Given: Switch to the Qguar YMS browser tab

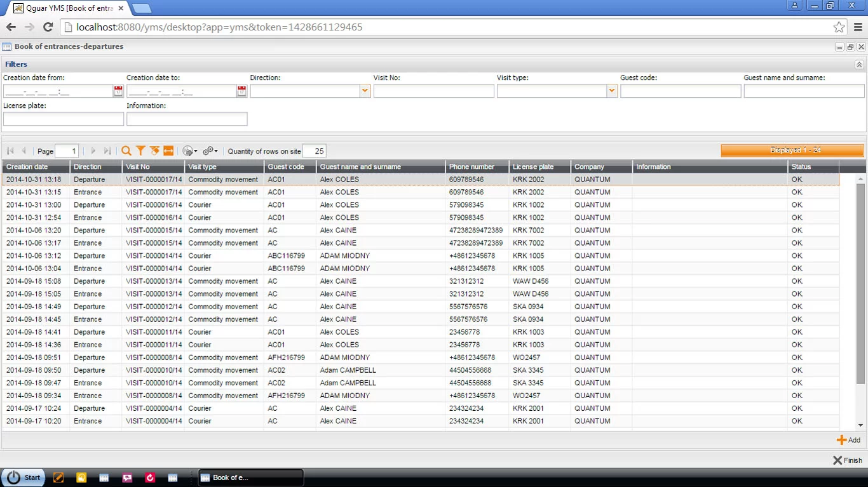Looking at the screenshot, I should [x=64, y=8].
